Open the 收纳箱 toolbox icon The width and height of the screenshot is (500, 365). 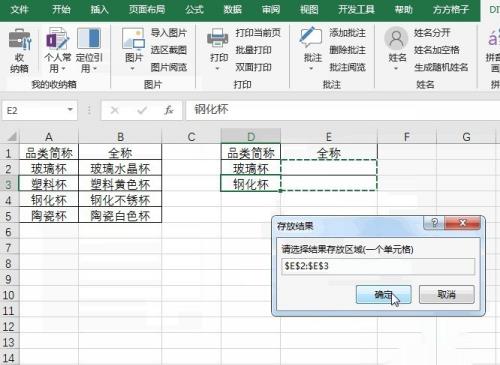pyautogui.click(x=19, y=39)
